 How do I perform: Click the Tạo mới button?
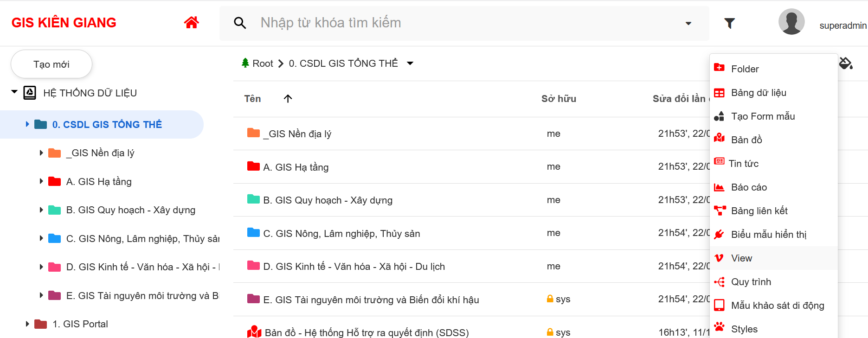point(51,64)
